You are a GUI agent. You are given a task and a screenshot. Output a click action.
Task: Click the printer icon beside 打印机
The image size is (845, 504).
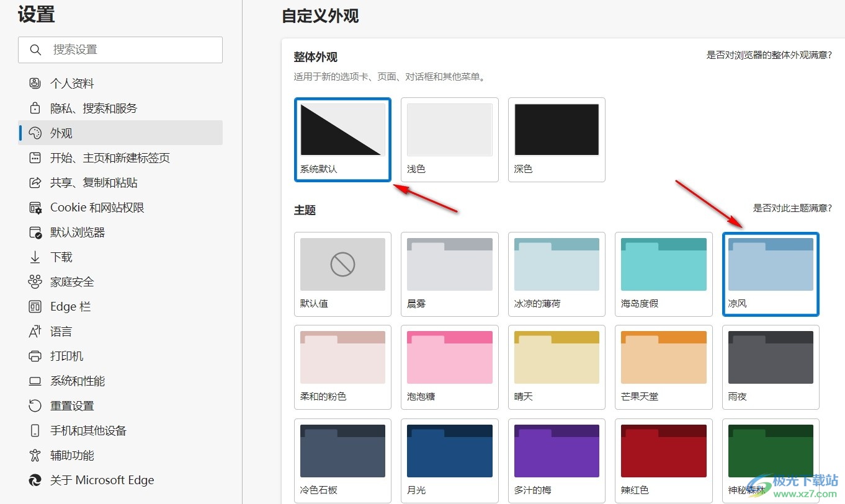pyautogui.click(x=35, y=356)
